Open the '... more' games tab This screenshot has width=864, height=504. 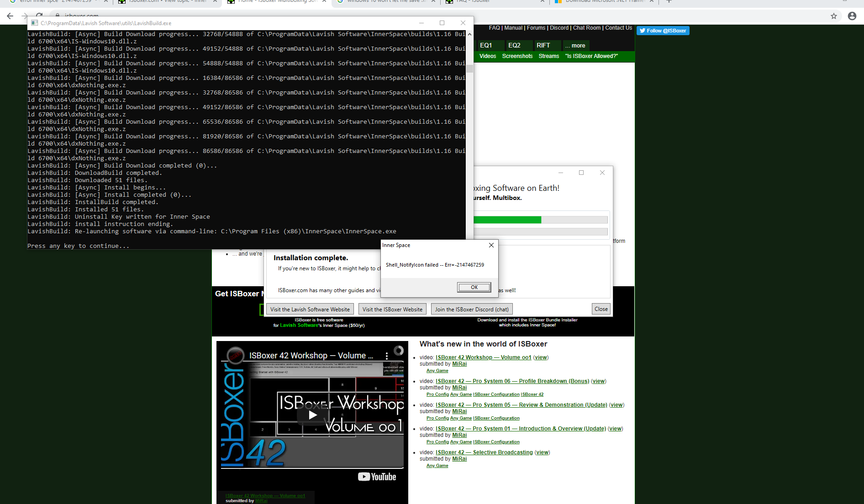[575, 45]
